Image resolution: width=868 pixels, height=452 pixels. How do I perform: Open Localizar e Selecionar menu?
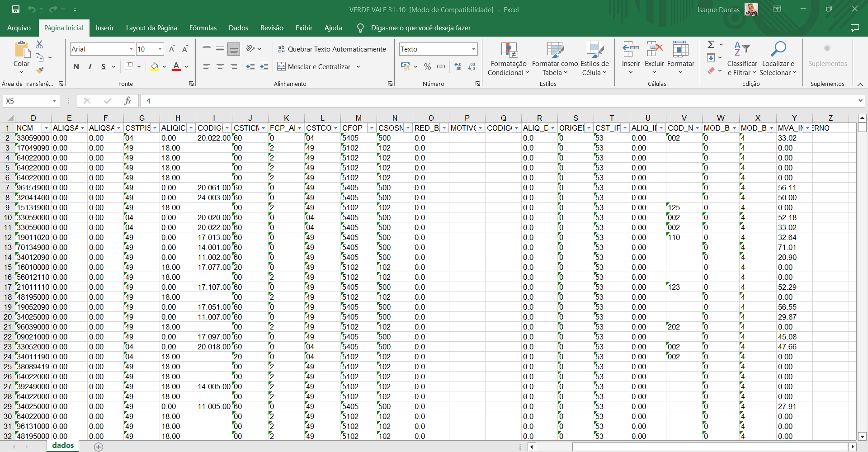point(778,59)
